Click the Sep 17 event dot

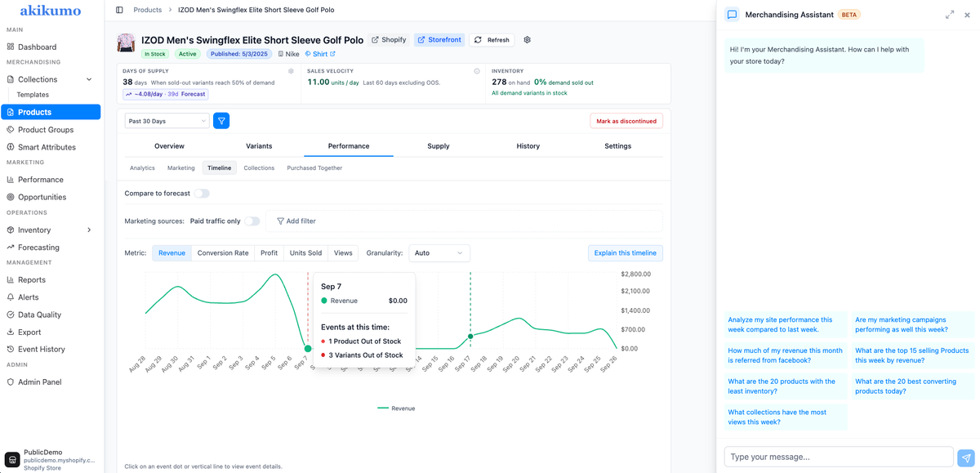(470, 337)
